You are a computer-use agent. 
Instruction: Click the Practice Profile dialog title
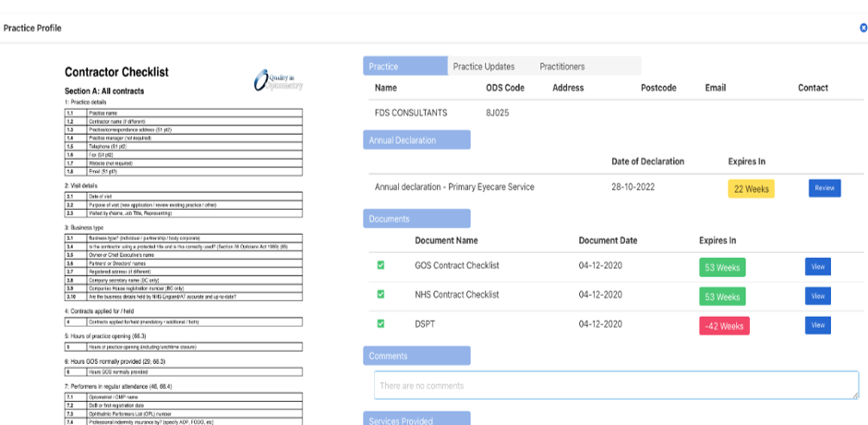point(32,28)
